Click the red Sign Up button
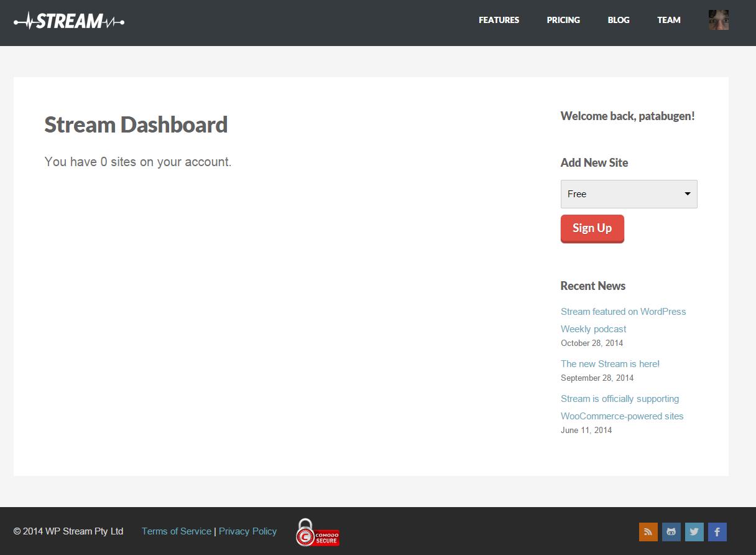 click(x=592, y=228)
